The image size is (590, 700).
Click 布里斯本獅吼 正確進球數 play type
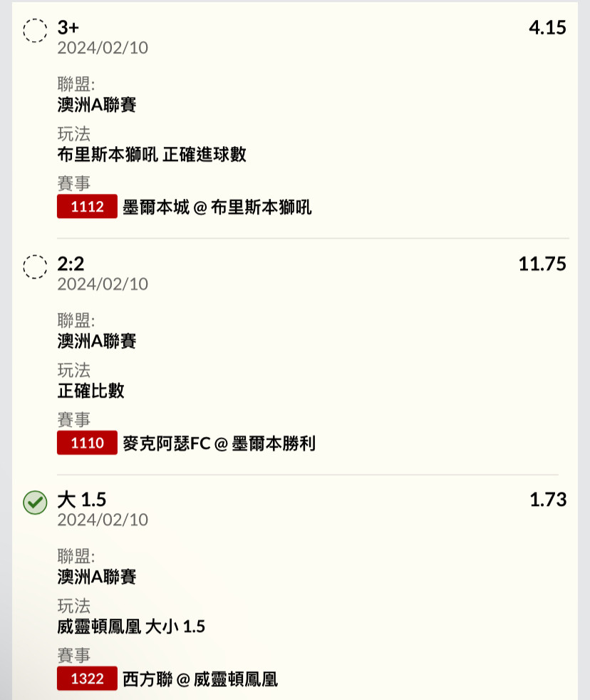[x=152, y=155]
